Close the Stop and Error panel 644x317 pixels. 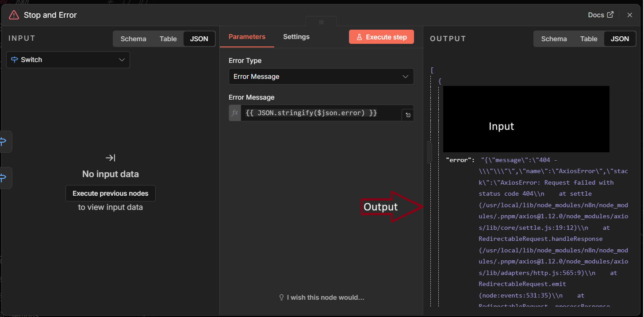[x=629, y=15]
